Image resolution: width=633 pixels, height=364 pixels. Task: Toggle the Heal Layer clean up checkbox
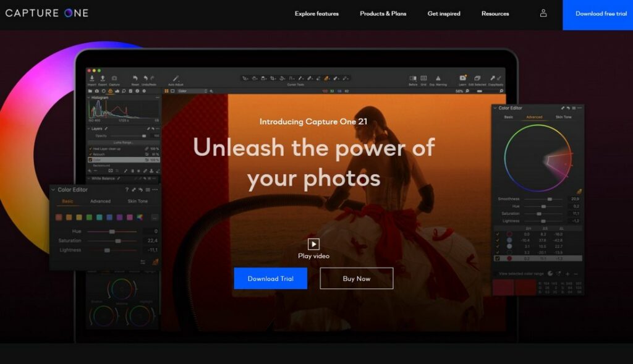(90, 149)
